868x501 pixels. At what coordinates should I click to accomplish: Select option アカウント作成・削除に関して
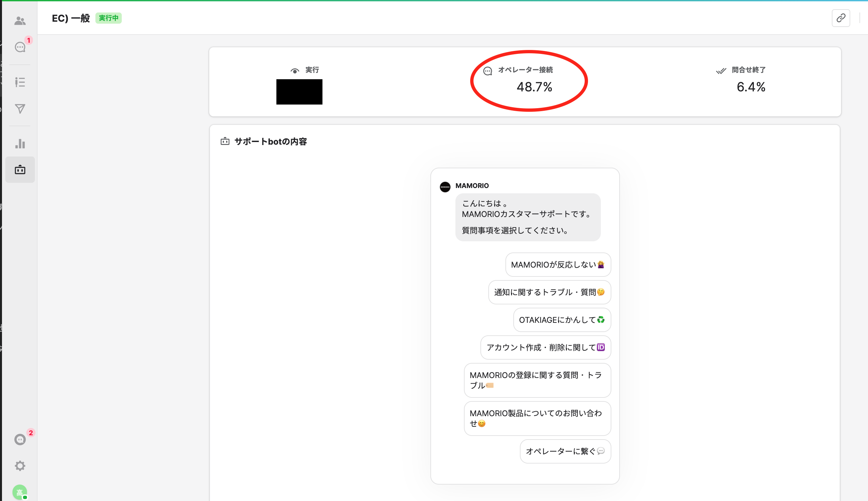(546, 347)
